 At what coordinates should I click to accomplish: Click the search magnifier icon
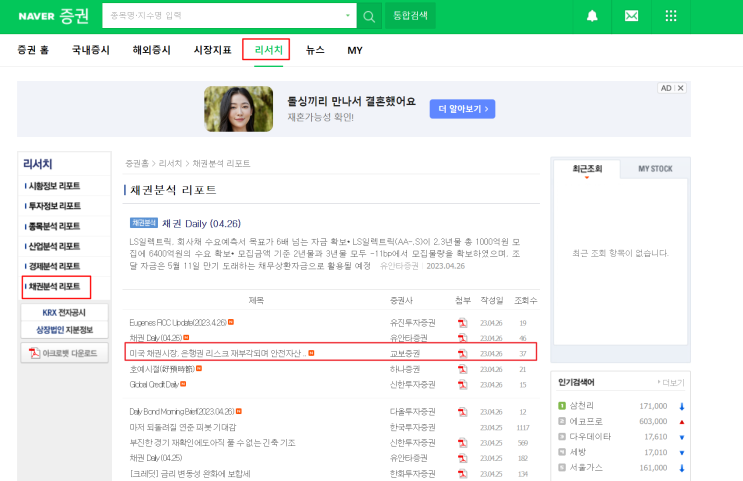(369, 17)
